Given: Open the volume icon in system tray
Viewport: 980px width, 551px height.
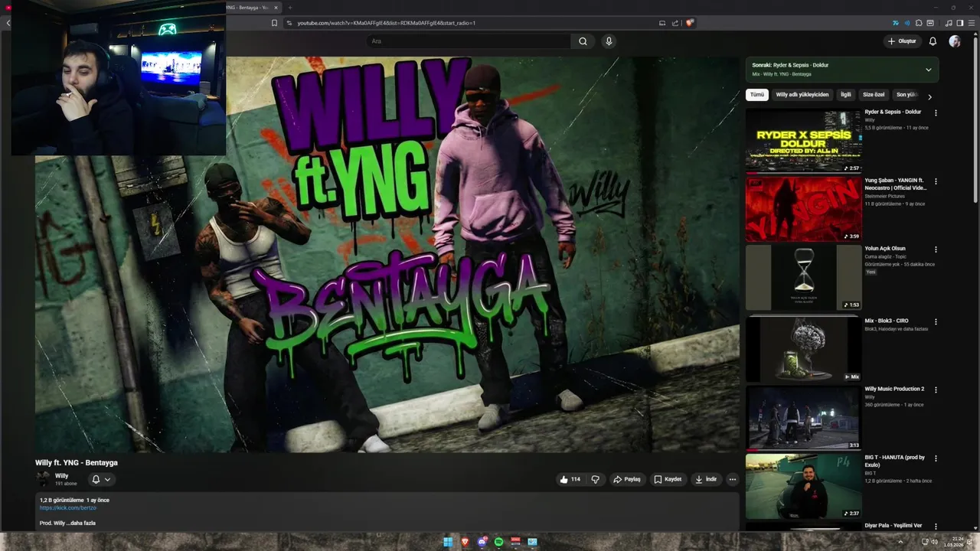Looking at the screenshot, I should (x=935, y=542).
